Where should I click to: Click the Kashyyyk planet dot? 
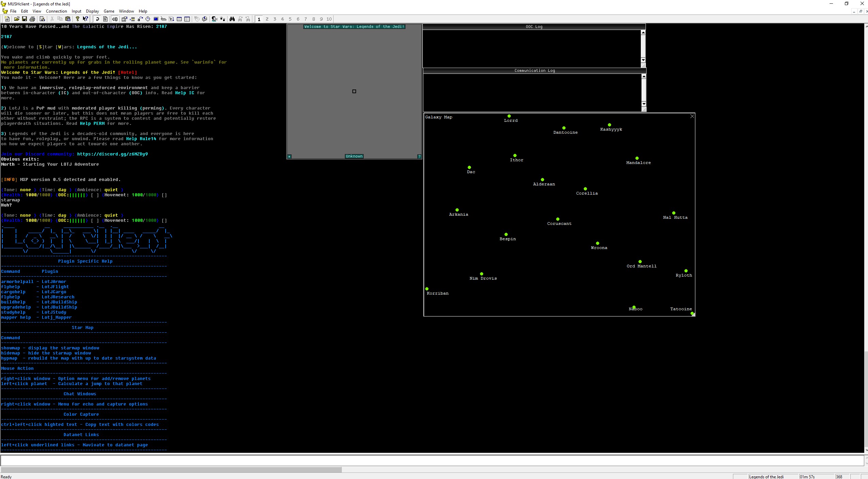(x=610, y=125)
